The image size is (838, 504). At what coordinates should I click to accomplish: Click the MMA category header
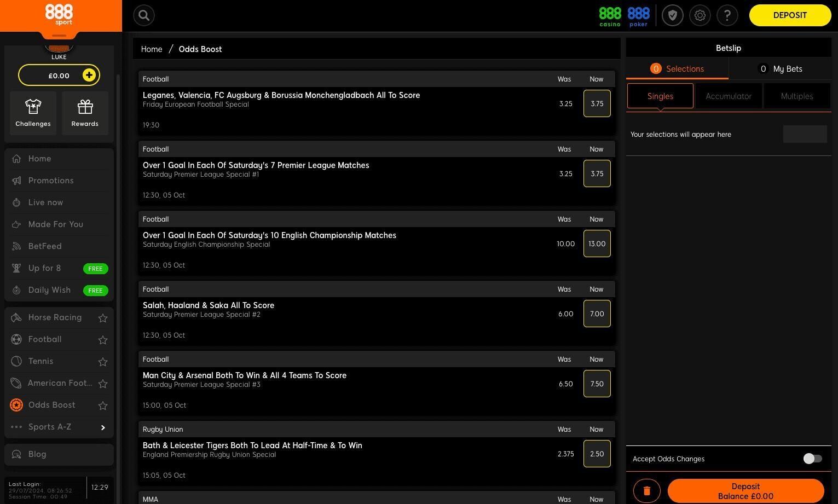coord(377,497)
